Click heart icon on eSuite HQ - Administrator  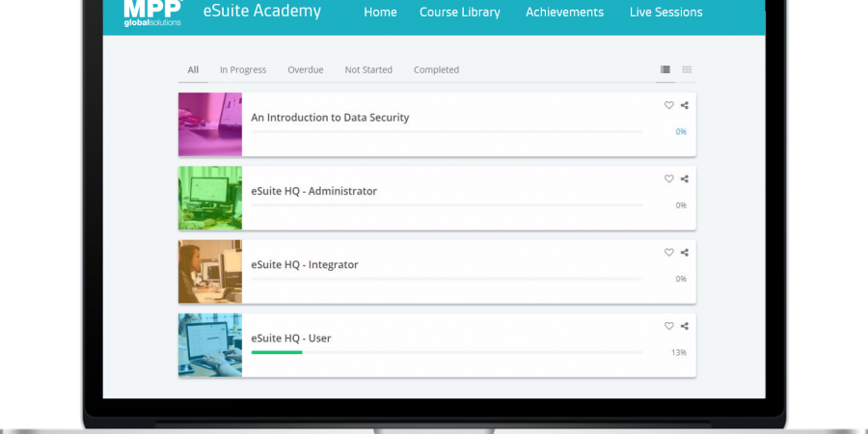668,178
